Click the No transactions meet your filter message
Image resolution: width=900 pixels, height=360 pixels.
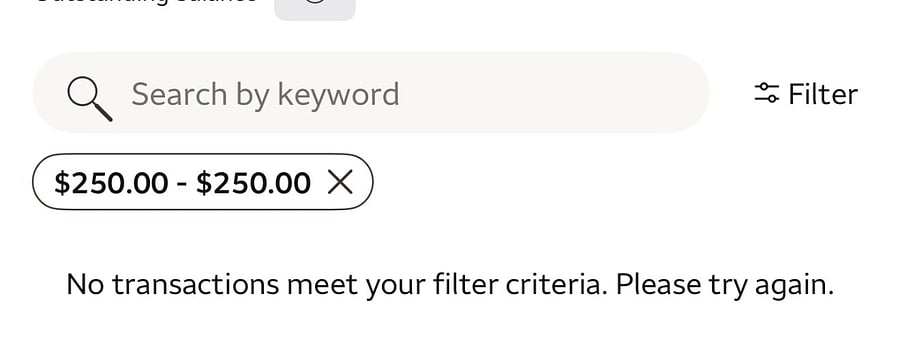[450, 285]
